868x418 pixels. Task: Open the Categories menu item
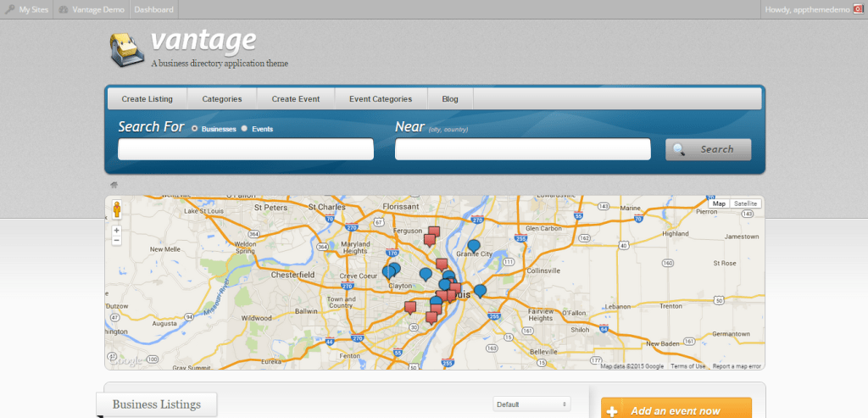click(x=222, y=99)
